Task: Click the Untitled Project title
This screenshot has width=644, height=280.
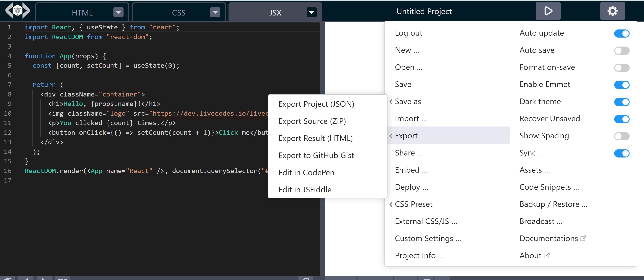Action: pyautogui.click(x=424, y=11)
